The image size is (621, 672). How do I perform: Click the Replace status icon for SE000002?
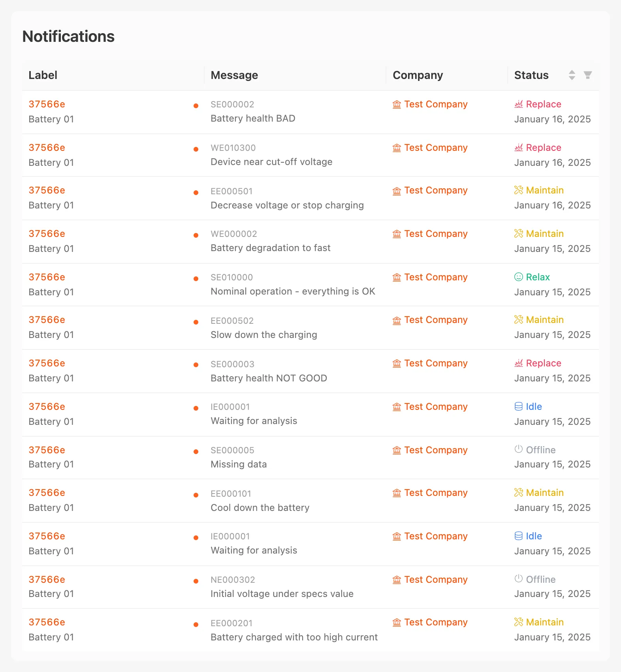click(519, 104)
